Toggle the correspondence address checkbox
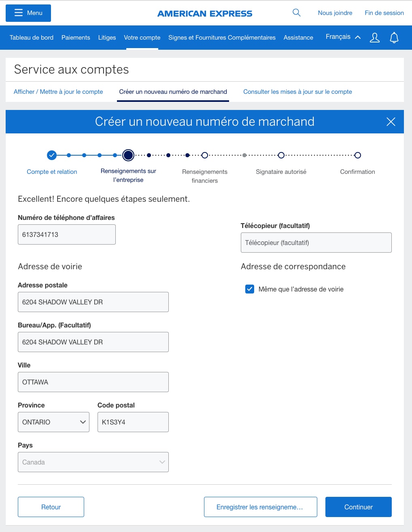The width and height of the screenshot is (412, 532). tap(249, 289)
